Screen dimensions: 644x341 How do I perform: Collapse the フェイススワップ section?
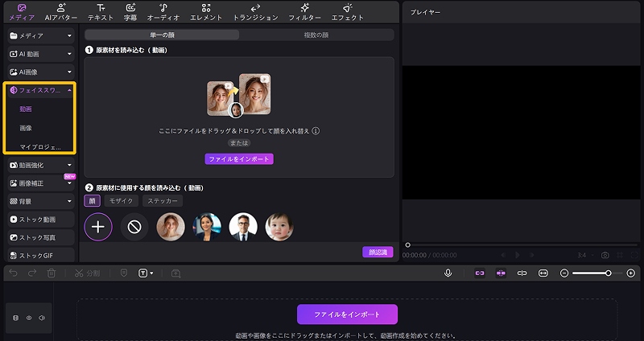pyautogui.click(x=41, y=90)
